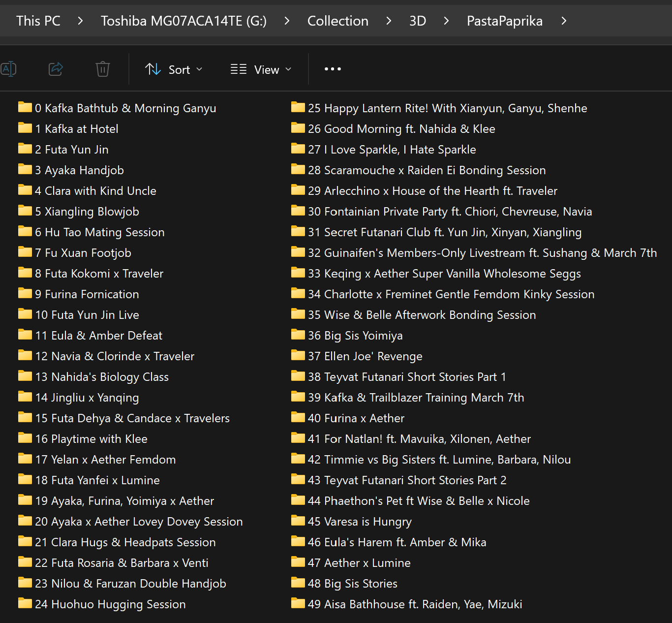
Task: Click the folder icon for 25 Happy Lantern Rite
Action: point(298,108)
